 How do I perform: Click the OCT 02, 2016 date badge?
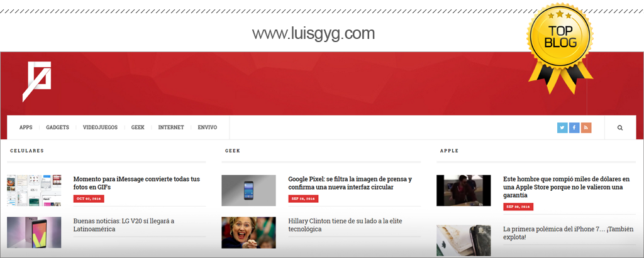89,198
